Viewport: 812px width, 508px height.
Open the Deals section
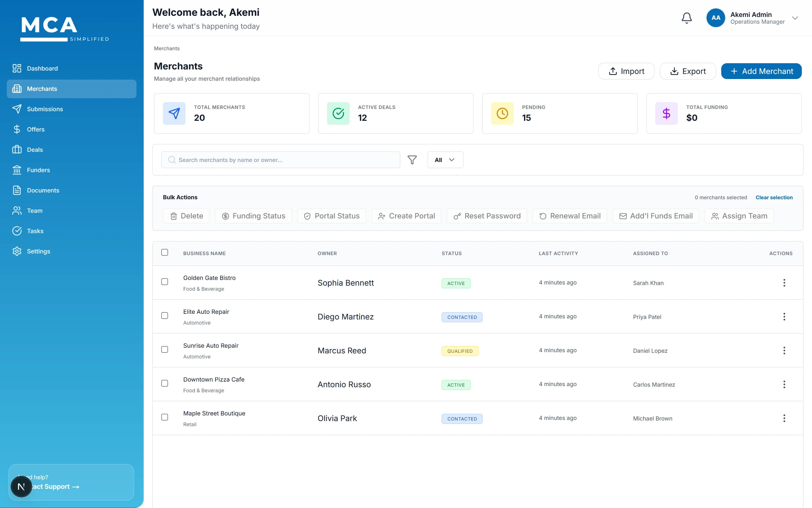click(x=71, y=150)
